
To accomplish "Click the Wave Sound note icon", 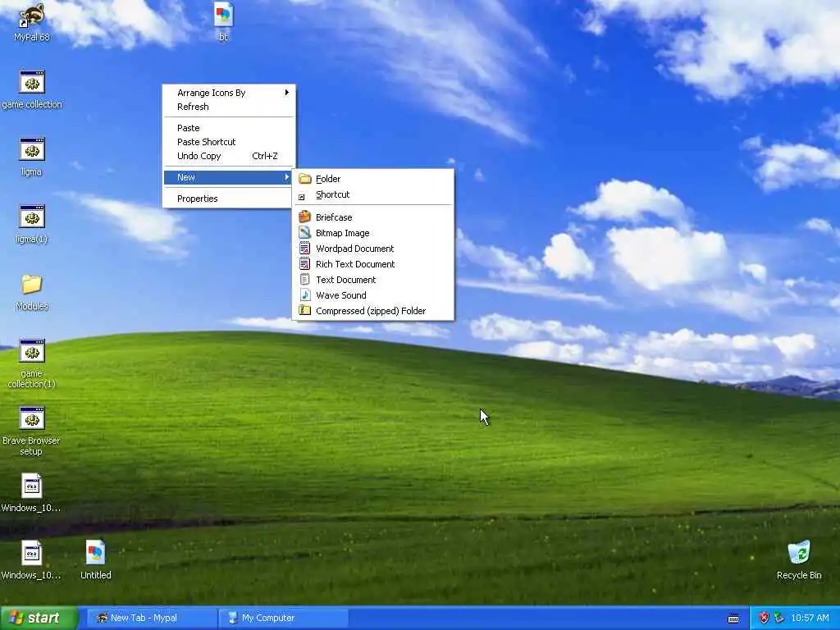I will point(305,294).
